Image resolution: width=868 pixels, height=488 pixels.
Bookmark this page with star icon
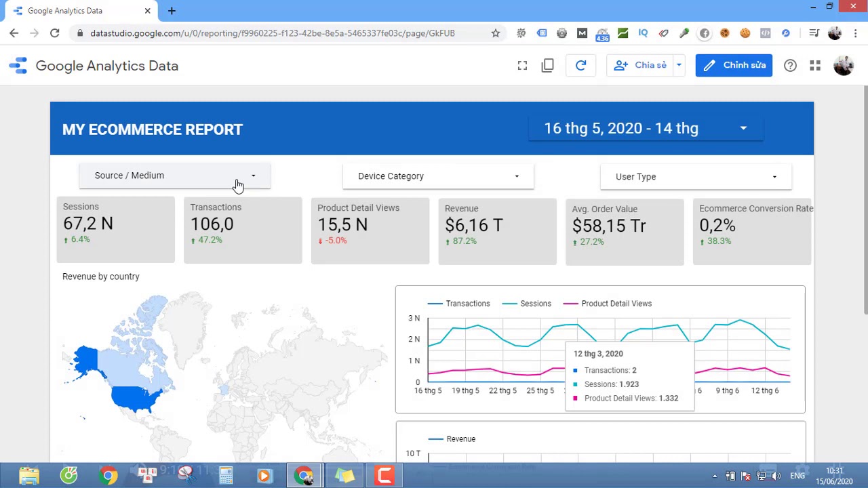point(496,33)
